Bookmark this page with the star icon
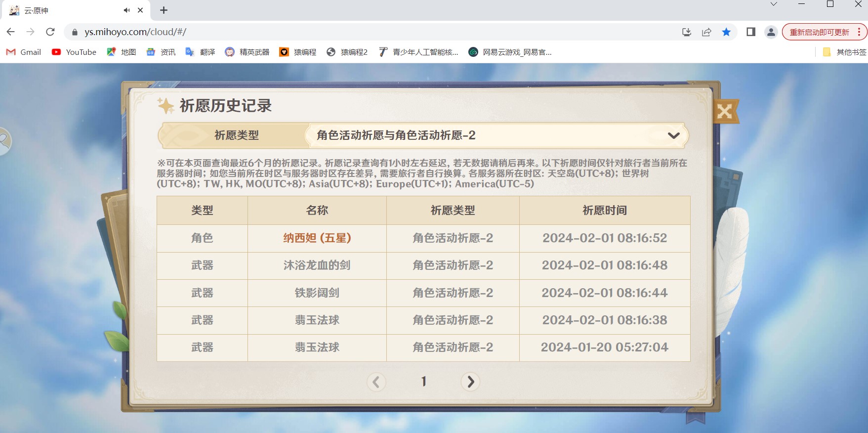Screen dimensions: 868x433 point(726,32)
